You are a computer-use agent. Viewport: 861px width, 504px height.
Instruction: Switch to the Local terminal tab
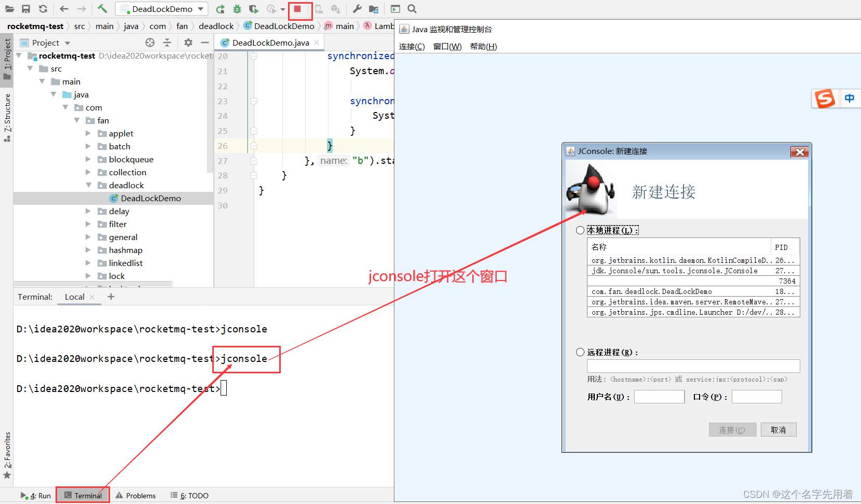[x=74, y=297]
